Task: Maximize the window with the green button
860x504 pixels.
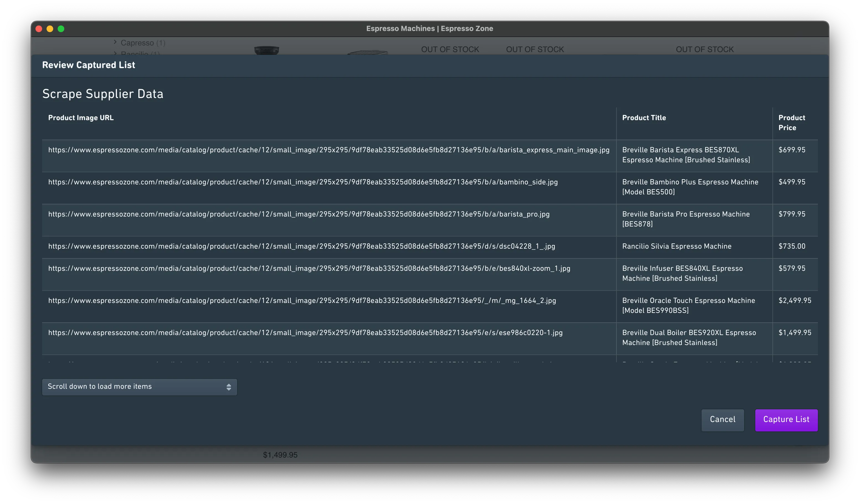Action: point(61,29)
